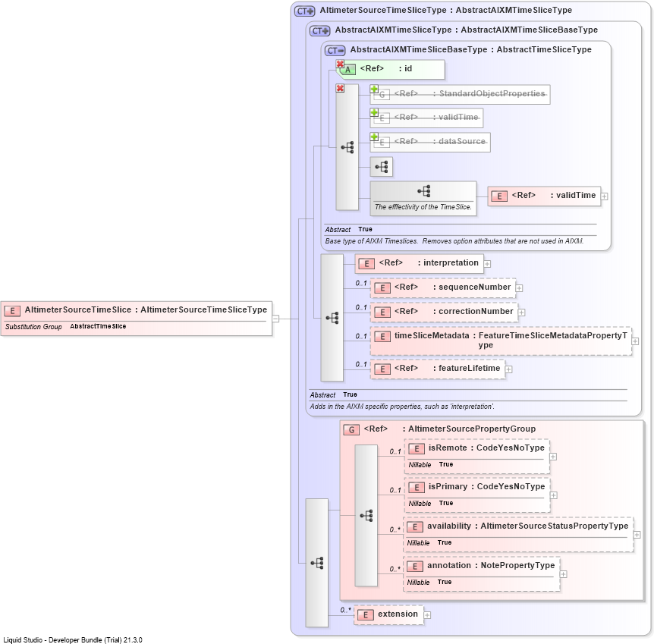Screen dimensions: 654x644
Task: Click E icon of isRemote element
Action: [x=416, y=449]
